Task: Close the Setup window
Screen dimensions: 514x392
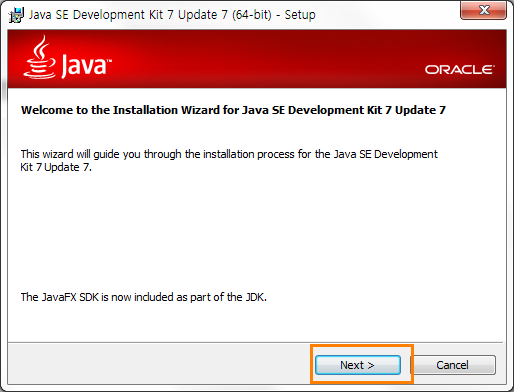Action: pyautogui.click(x=484, y=10)
